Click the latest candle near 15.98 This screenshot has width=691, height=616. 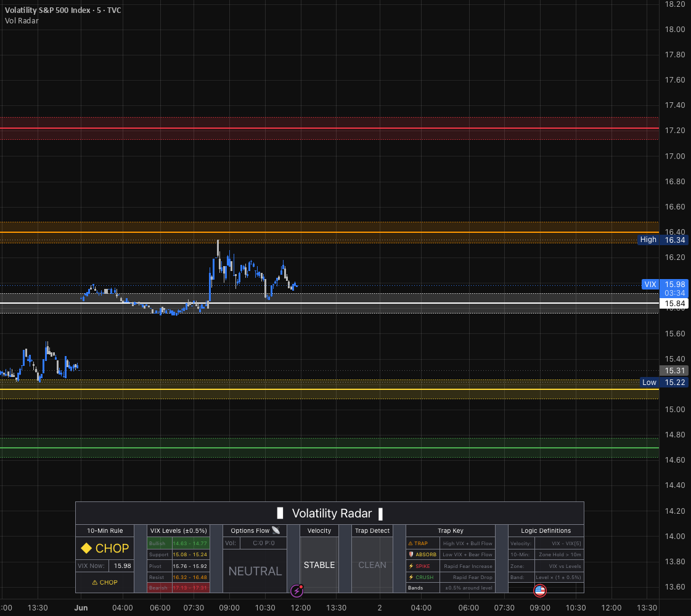pos(296,286)
